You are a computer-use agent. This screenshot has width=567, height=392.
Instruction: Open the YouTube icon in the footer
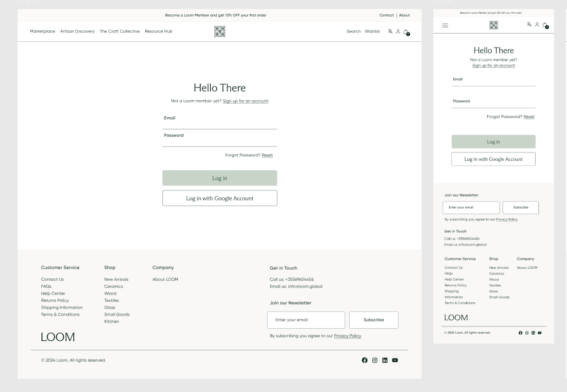tap(395, 360)
